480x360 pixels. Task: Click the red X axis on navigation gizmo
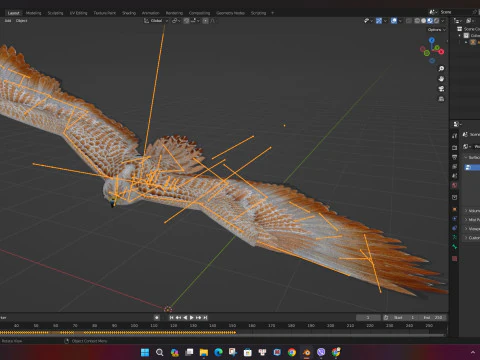(441, 52)
